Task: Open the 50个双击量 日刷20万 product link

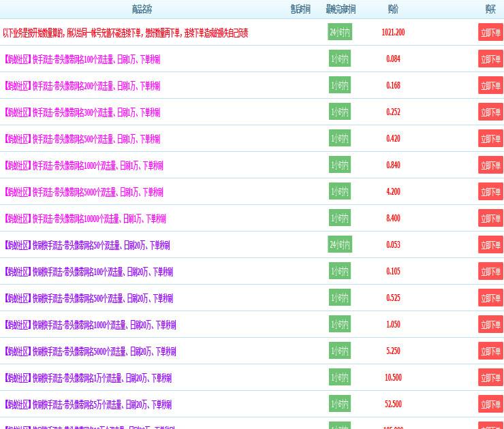Action: point(86,245)
